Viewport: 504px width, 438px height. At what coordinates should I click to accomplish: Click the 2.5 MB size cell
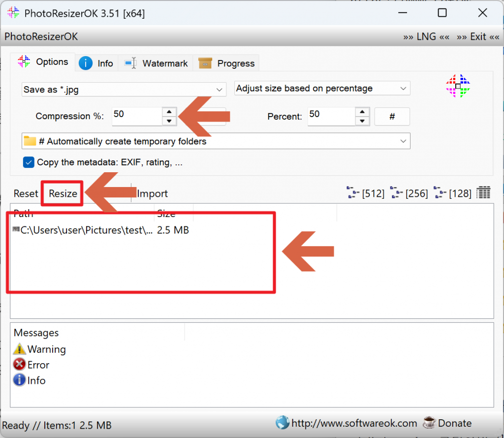[173, 230]
